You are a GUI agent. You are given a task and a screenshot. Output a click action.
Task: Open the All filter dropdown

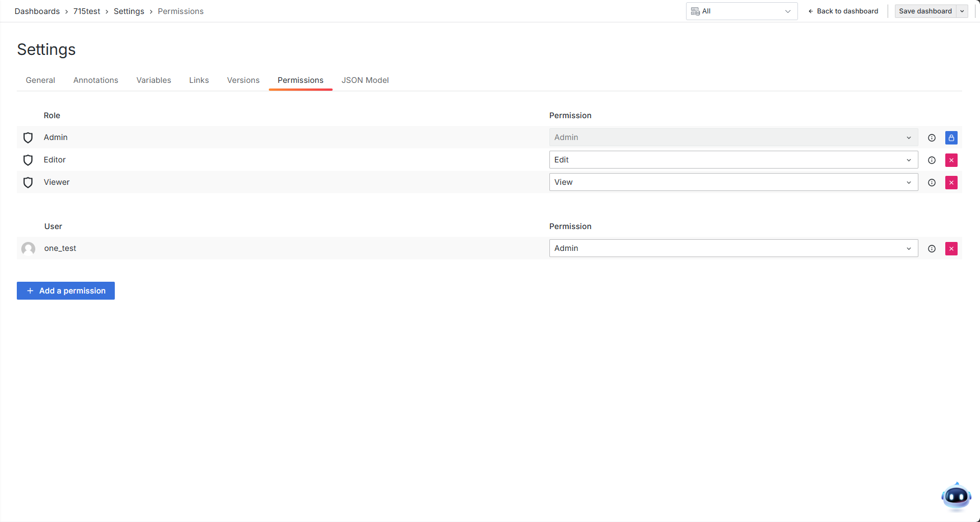pos(741,11)
